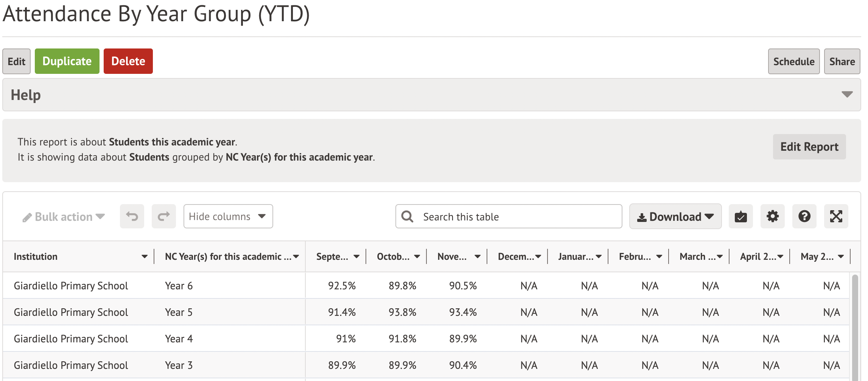The image size is (868, 381).
Task: Open the September column header menu
Action: click(356, 256)
